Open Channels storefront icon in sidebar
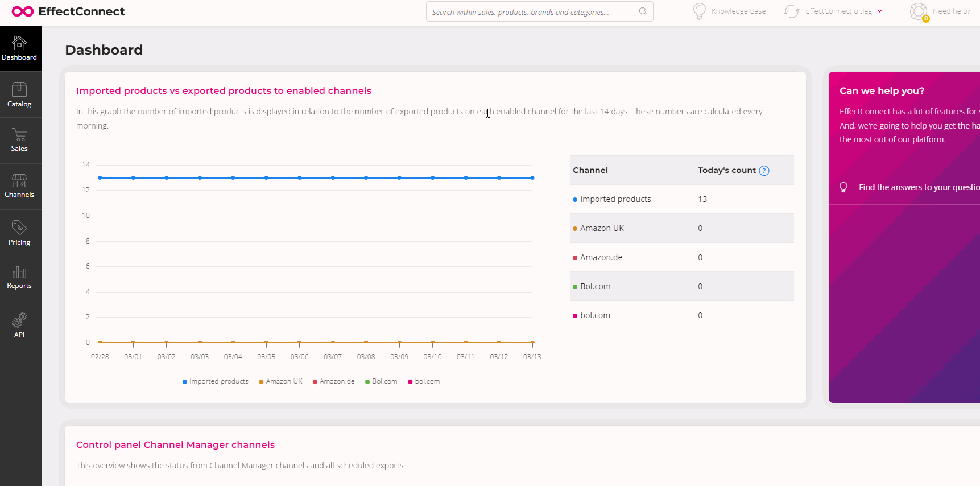980x486 pixels. click(x=19, y=181)
